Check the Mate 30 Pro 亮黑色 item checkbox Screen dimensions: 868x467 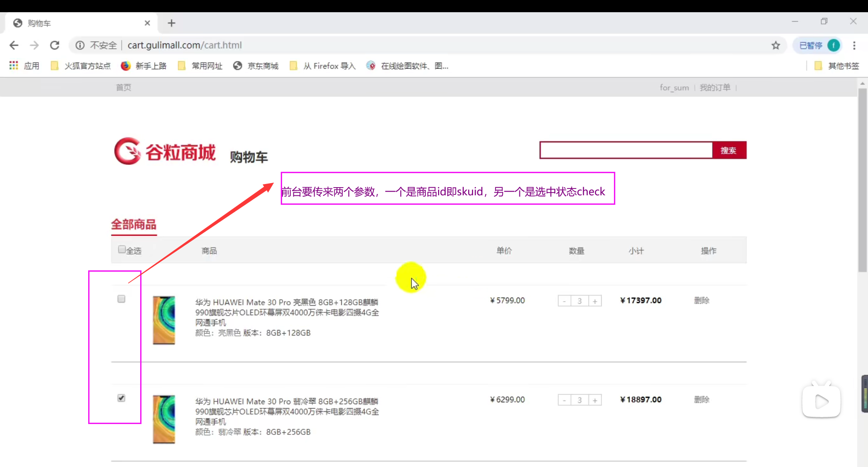[x=121, y=298]
